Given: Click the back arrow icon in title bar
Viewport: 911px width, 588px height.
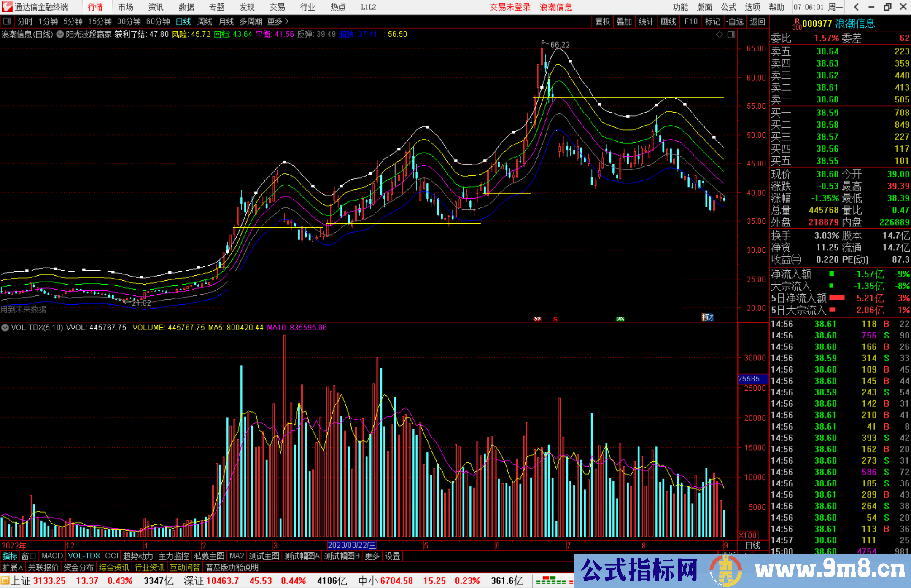Looking at the screenshot, I should tap(856, 7).
